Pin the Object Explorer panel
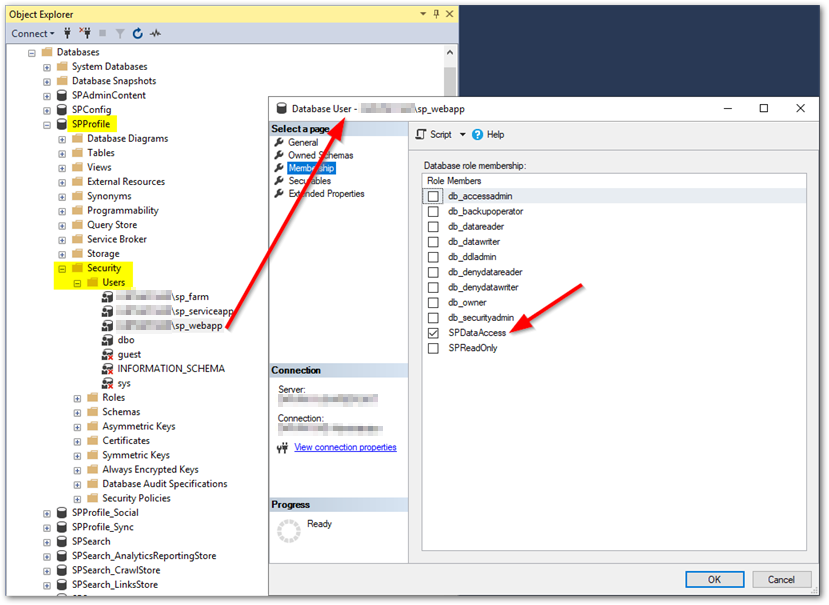This screenshot has height=605, width=829. 436,14
